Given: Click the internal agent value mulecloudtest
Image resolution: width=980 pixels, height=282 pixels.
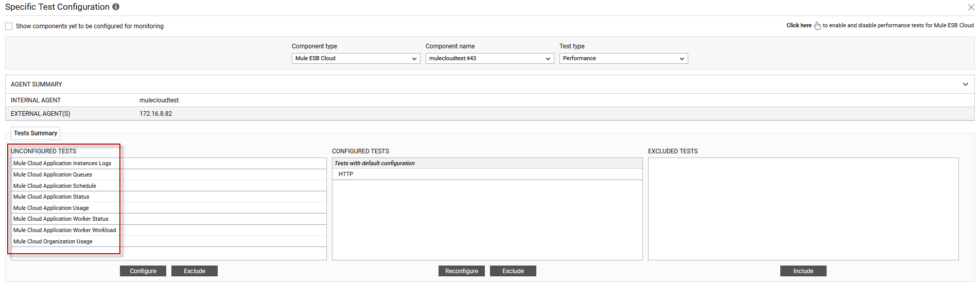Looking at the screenshot, I should tap(159, 100).
